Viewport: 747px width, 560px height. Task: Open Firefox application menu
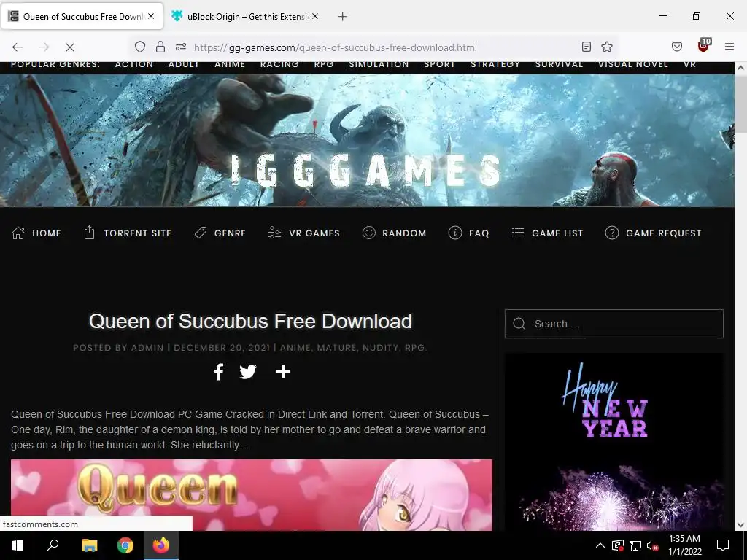pyautogui.click(x=729, y=47)
